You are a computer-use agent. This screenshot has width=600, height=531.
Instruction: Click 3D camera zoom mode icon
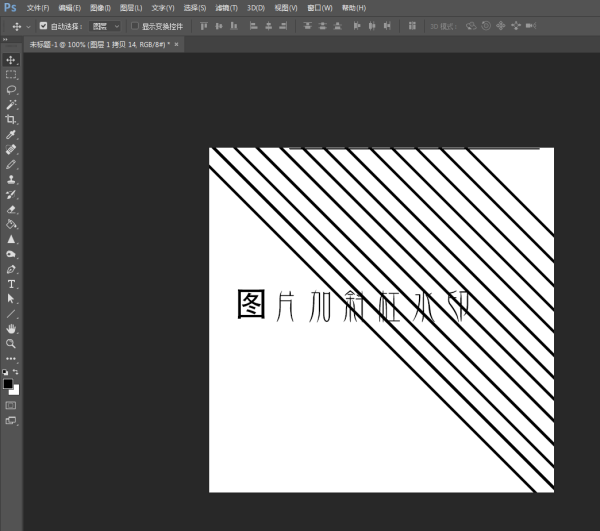[x=531, y=26]
